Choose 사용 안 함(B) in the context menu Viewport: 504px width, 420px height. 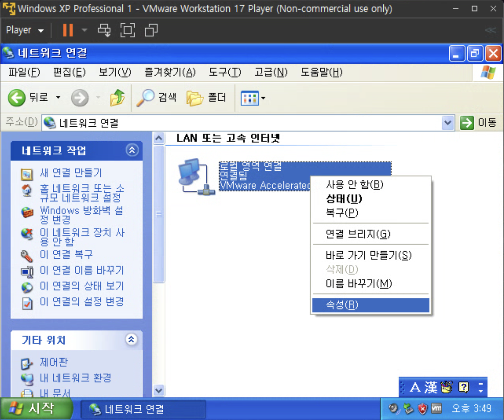click(370, 185)
